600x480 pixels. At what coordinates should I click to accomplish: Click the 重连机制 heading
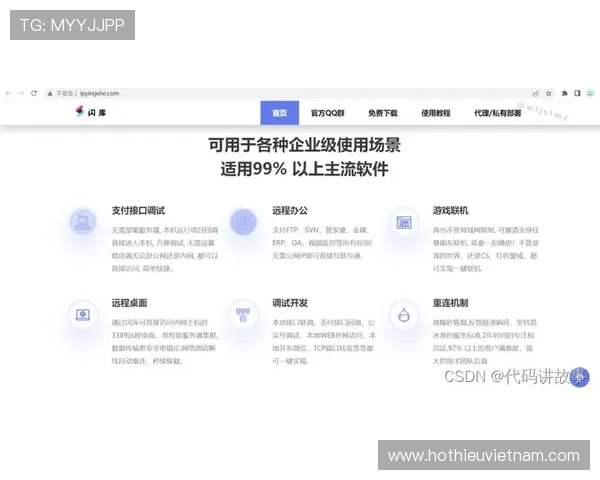450,303
